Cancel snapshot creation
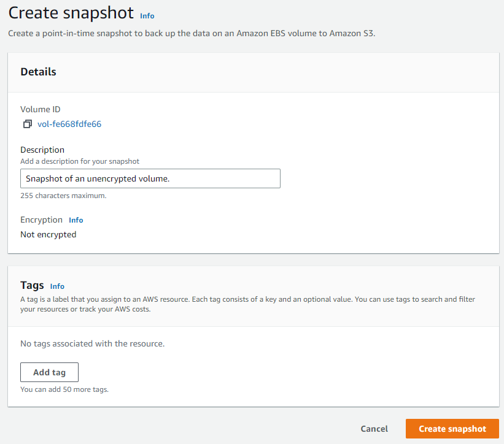 click(x=374, y=429)
